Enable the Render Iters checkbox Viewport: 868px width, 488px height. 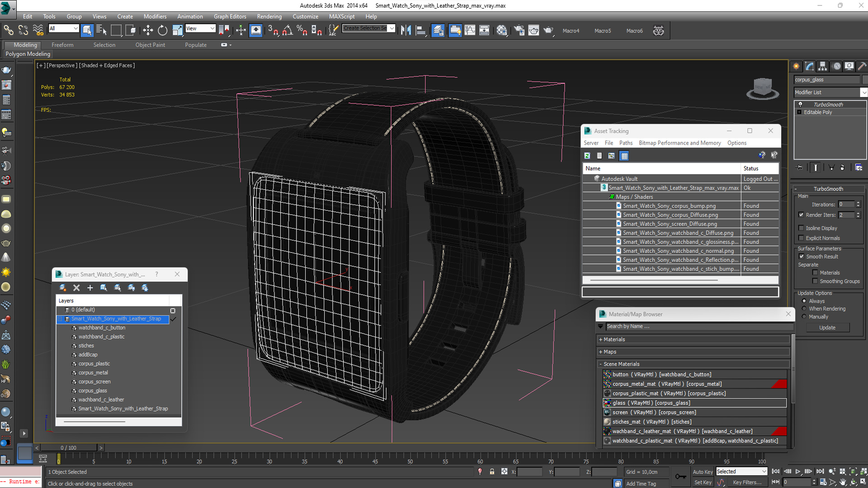[801, 215]
